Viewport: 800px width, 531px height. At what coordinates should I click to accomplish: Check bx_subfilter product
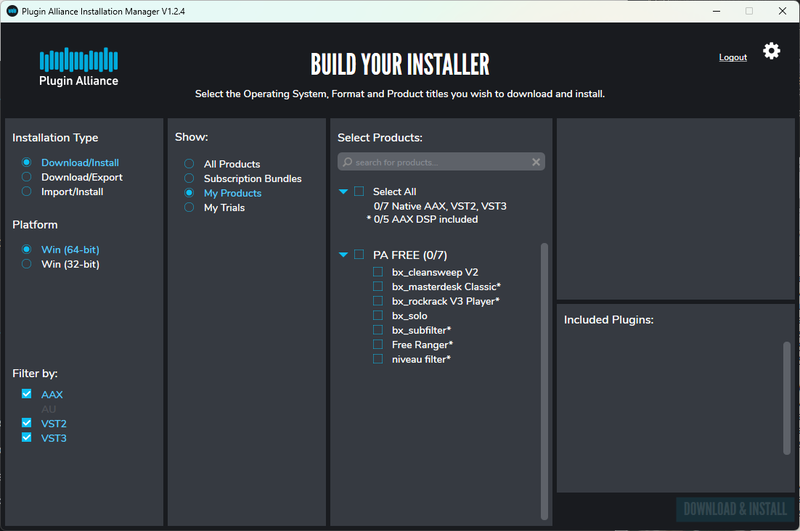coord(378,330)
